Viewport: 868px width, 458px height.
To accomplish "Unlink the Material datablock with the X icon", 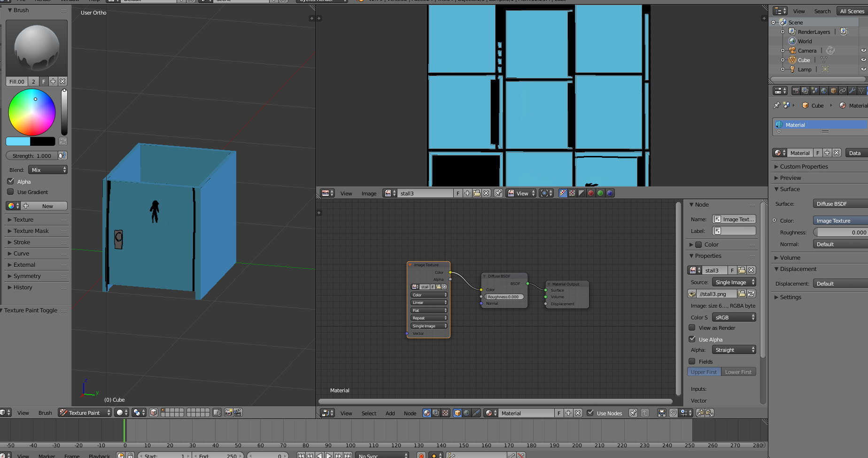I will point(837,153).
